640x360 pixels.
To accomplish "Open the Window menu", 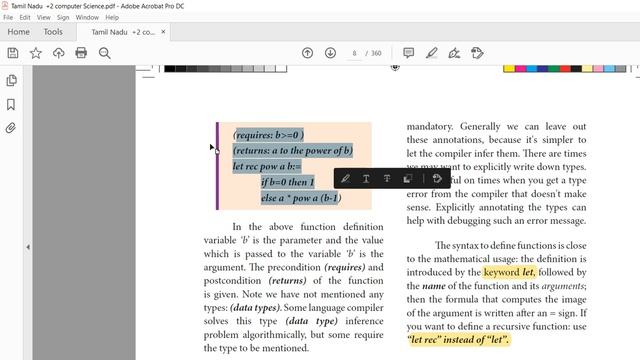I will click(87, 18).
